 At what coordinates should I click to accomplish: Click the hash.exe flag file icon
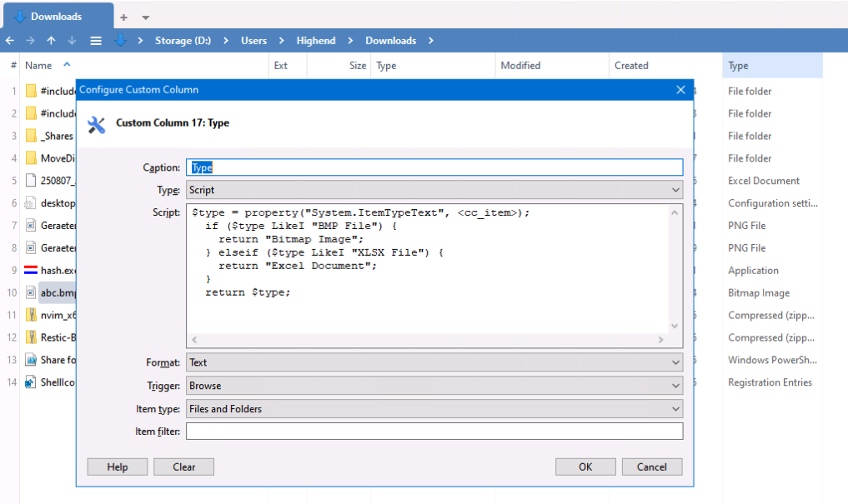coord(31,270)
